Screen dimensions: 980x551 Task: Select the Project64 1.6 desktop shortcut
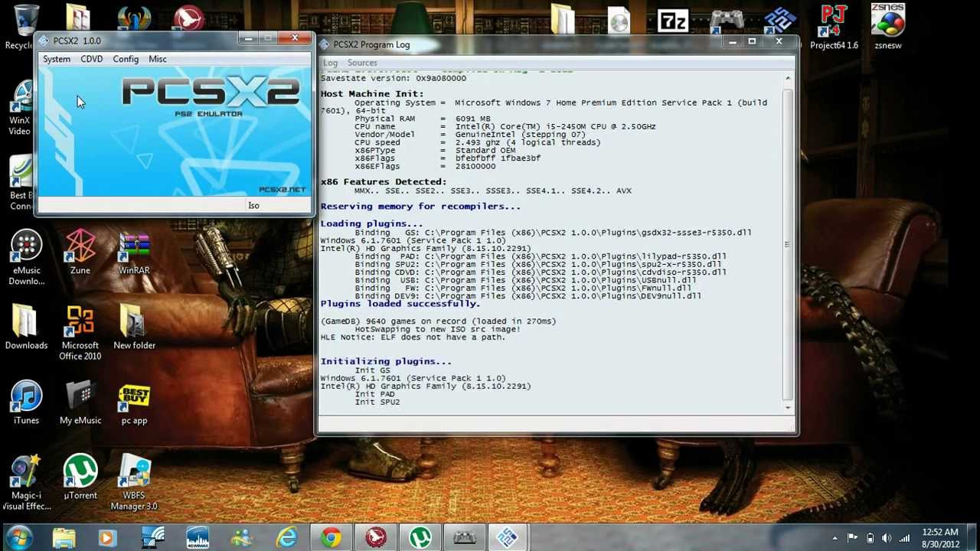[834, 28]
